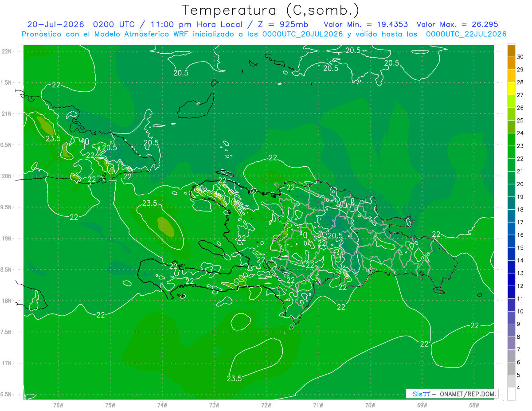532x411 pixels.
Task: Click the color scale label 28
Action: coord(520,82)
